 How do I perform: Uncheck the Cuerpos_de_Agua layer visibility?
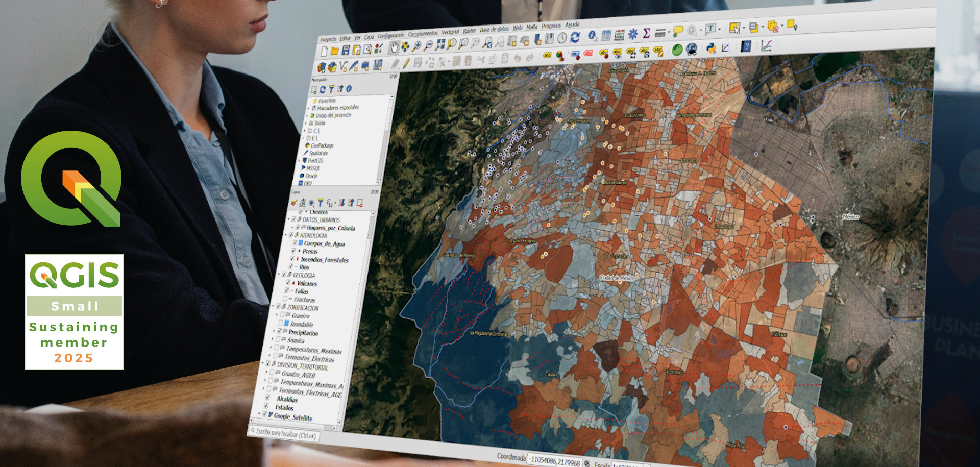click(295, 243)
